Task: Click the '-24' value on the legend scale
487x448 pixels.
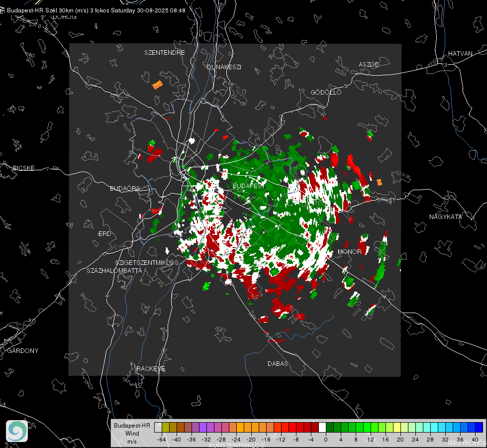Action: [x=236, y=440]
